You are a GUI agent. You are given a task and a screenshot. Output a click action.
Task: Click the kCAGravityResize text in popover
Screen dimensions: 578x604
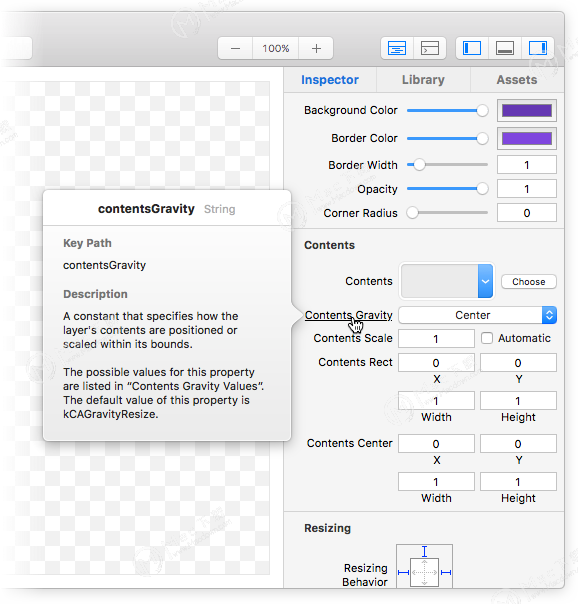coord(111,414)
